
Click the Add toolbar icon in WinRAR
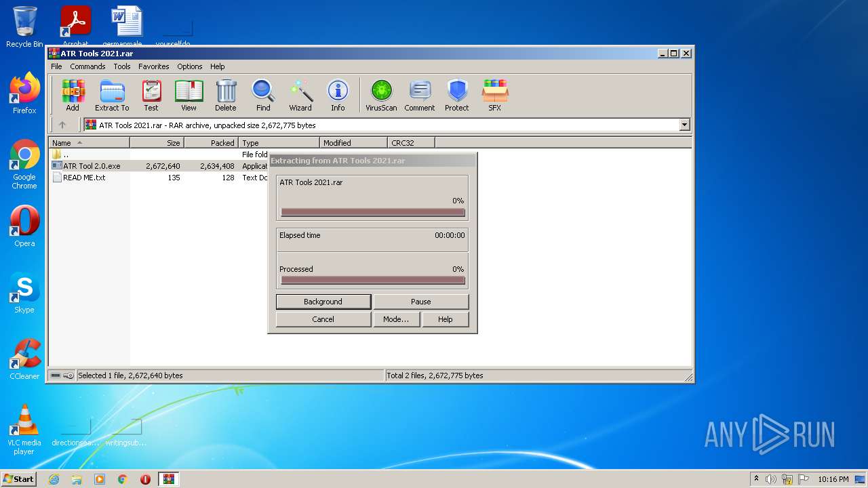pyautogui.click(x=73, y=95)
